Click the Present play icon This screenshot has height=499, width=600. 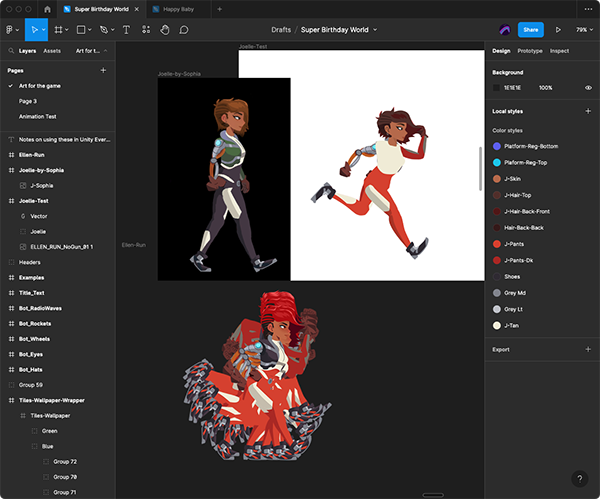(558, 30)
